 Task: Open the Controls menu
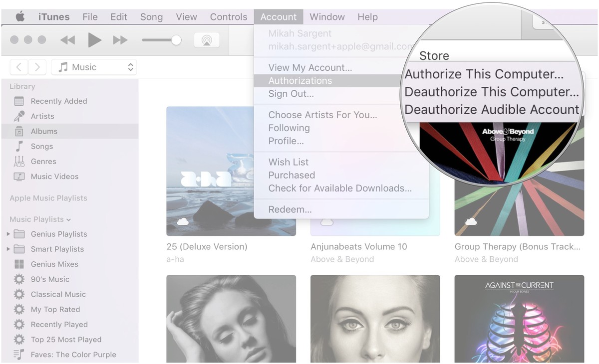(x=229, y=17)
